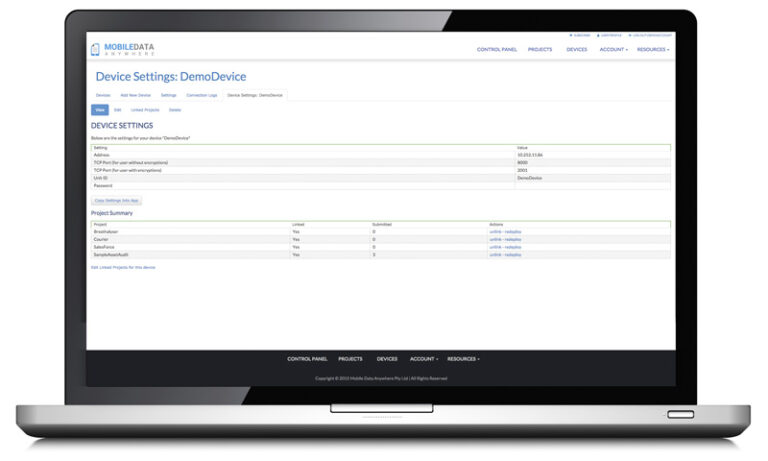Click Edit Linked Projects for this device link

click(123, 267)
